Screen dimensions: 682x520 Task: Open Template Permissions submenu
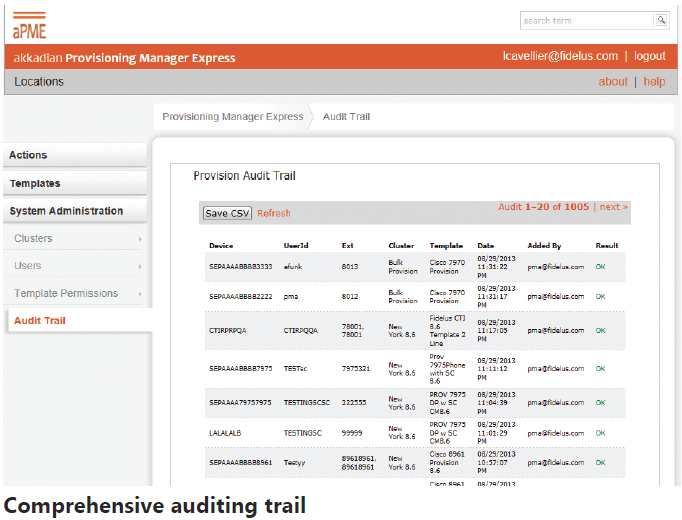tap(66, 293)
